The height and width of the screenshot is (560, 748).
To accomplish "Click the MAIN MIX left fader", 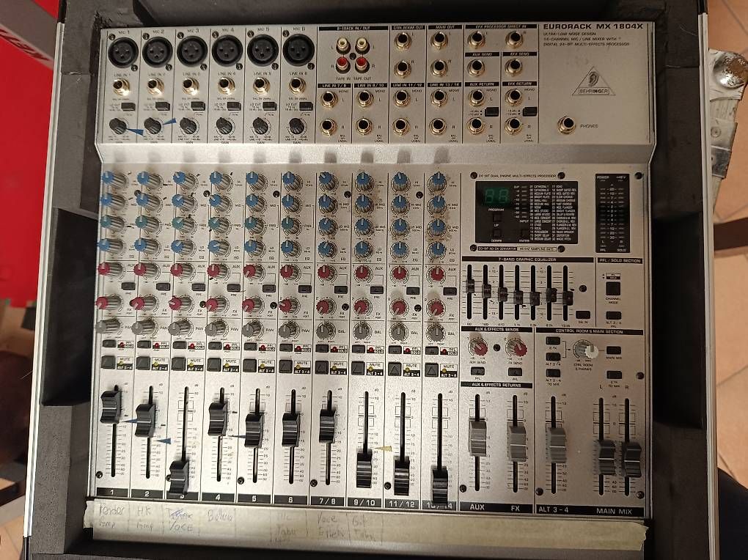I will coord(606,457).
